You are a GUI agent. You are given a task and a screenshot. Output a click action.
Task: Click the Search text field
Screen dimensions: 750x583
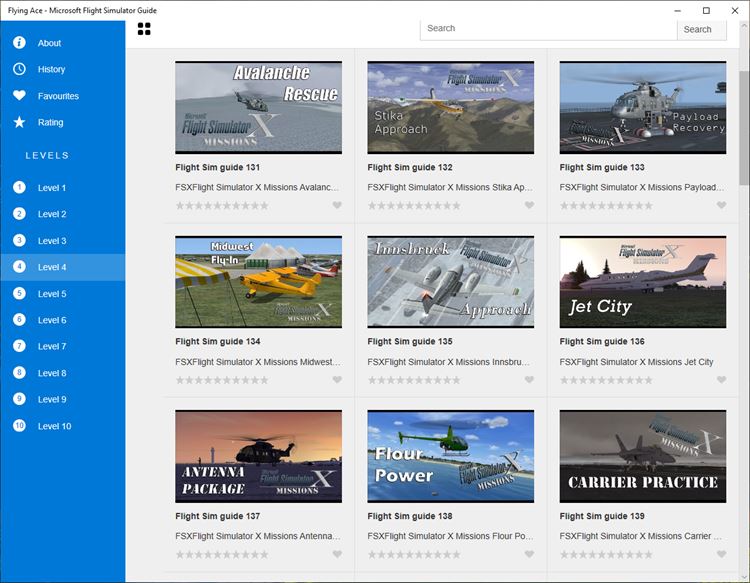click(549, 29)
